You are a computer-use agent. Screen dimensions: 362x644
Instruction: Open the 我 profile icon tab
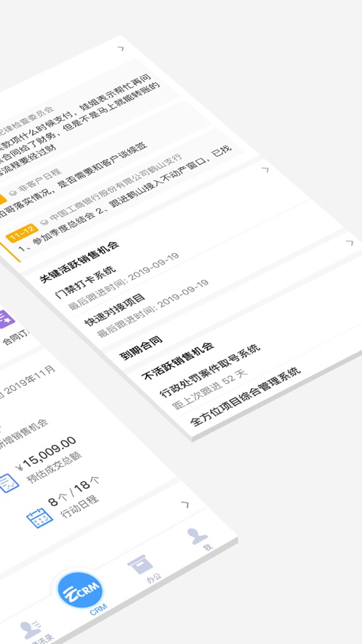point(197,535)
